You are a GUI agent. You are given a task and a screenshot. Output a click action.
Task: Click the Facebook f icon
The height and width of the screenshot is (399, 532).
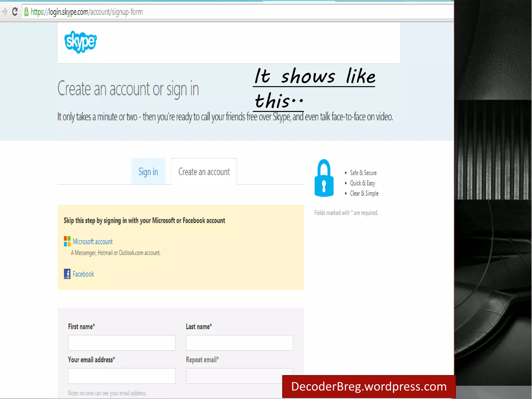(x=67, y=274)
